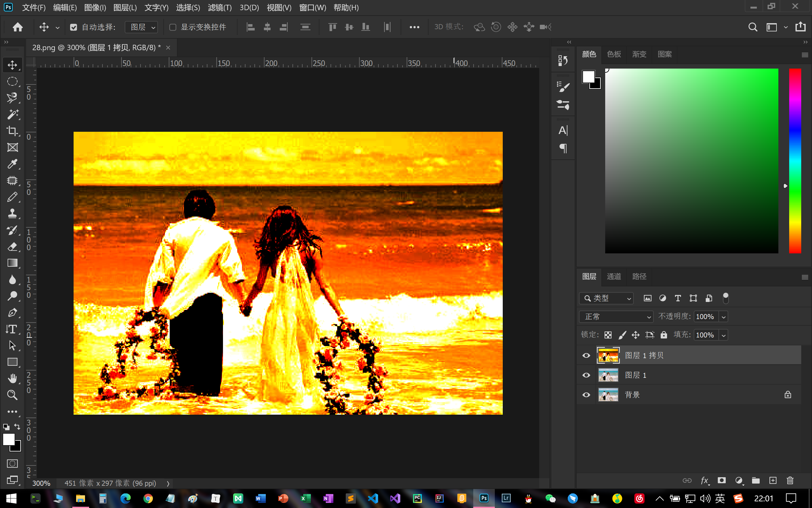Select the Clone Stamp tool
The height and width of the screenshot is (508, 812).
click(x=12, y=213)
